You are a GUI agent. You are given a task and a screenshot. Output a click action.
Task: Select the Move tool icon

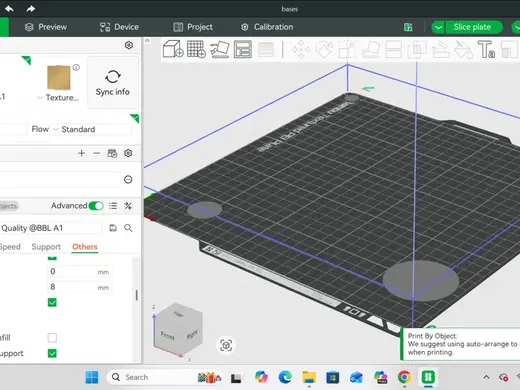(301, 50)
